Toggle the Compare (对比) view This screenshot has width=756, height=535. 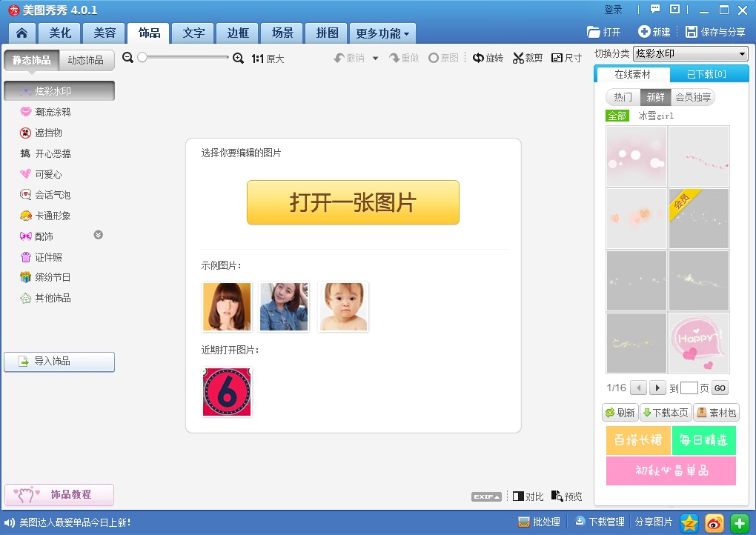pyautogui.click(x=528, y=496)
